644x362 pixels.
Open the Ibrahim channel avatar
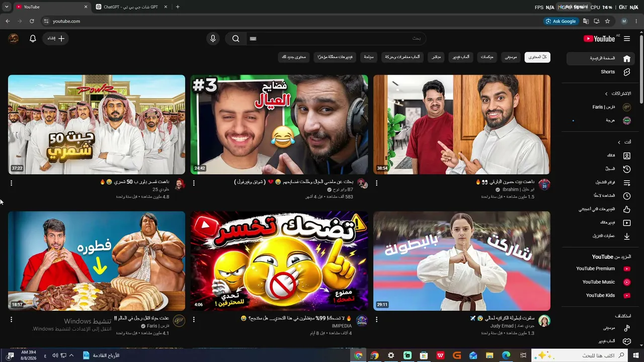pos(544,185)
